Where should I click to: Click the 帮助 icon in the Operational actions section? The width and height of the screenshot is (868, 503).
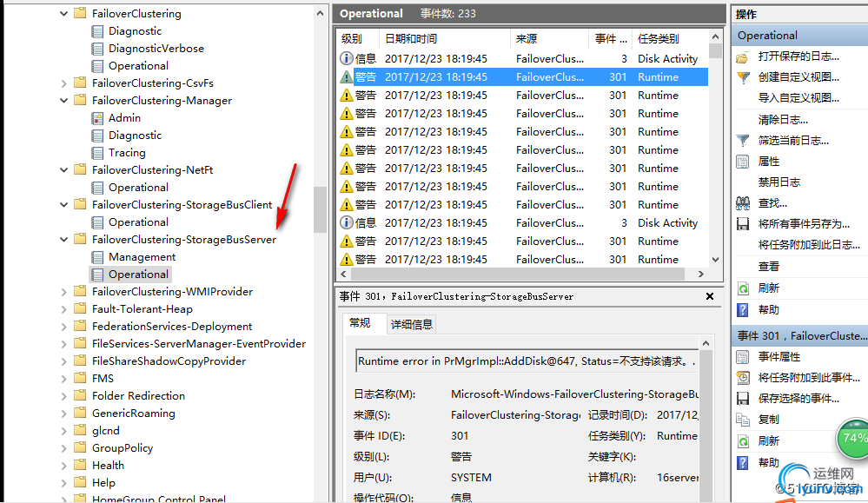click(743, 310)
